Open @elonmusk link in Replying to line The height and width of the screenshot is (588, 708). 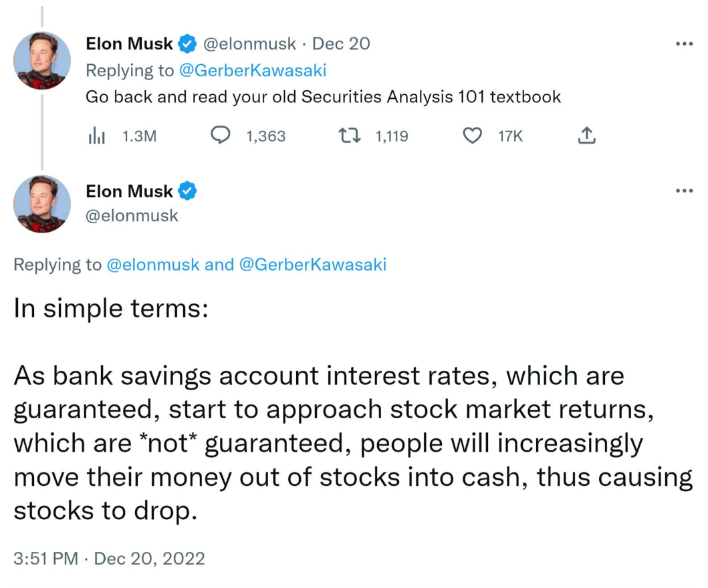pyautogui.click(x=152, y=265)
